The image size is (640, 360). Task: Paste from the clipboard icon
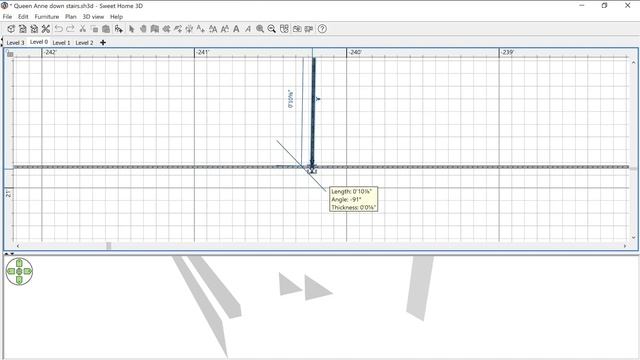pos(106,29)
